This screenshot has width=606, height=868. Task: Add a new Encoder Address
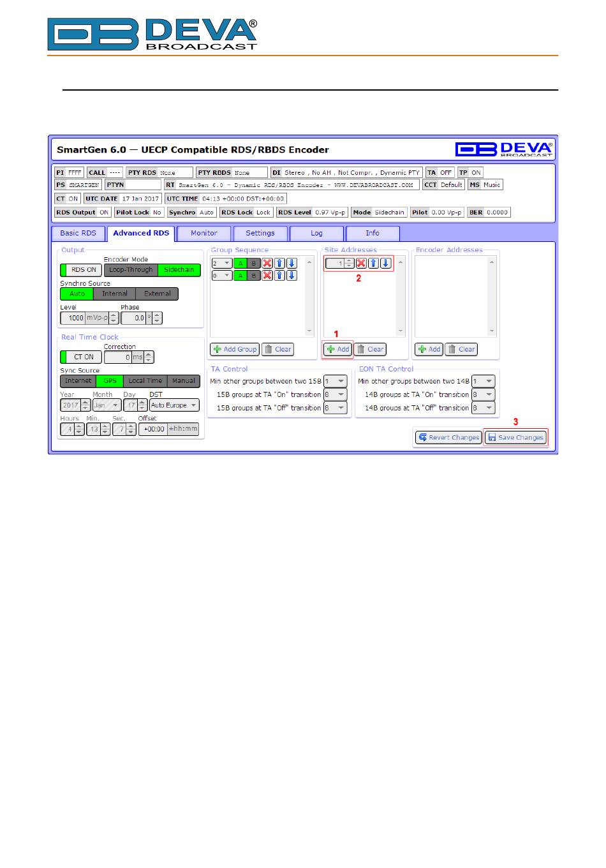(x=429, y=349)
